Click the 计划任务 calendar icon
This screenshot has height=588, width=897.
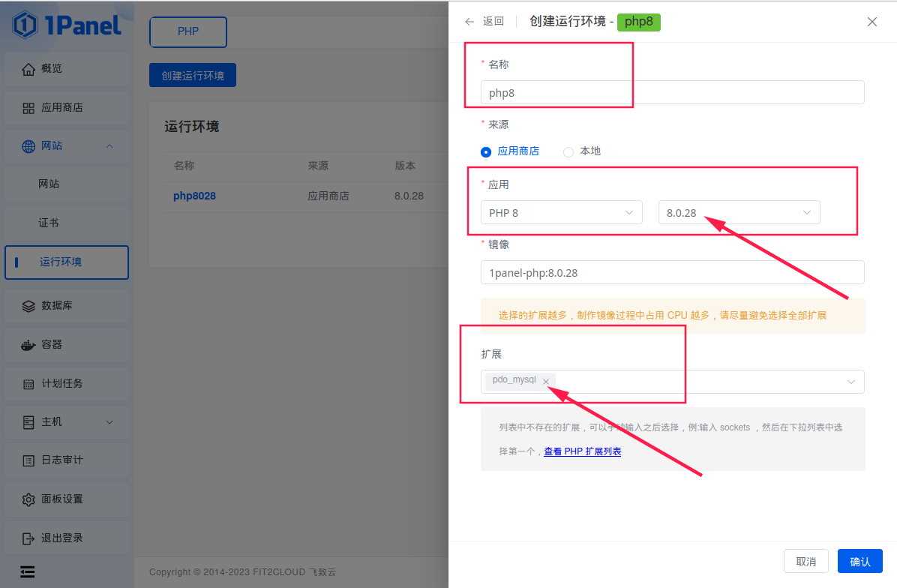pos(28,384)
